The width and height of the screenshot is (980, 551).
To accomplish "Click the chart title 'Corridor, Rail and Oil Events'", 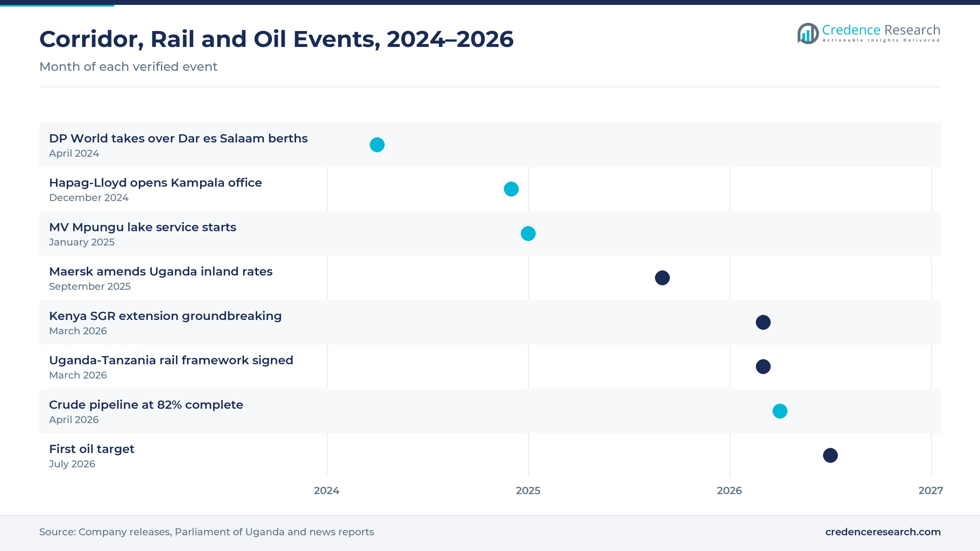I will [x=276, y=40].
